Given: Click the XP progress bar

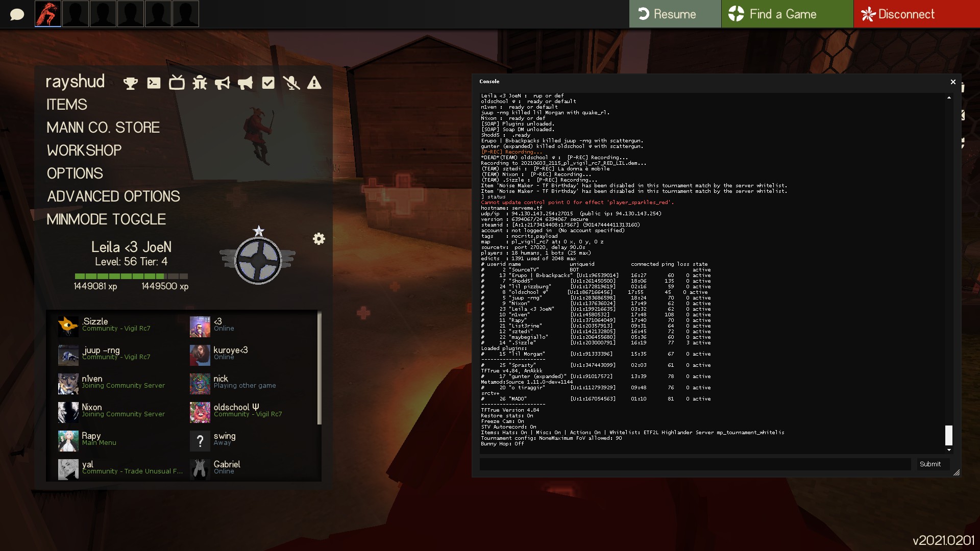Looking at the screenshot, I should click(x=131, y=276).
